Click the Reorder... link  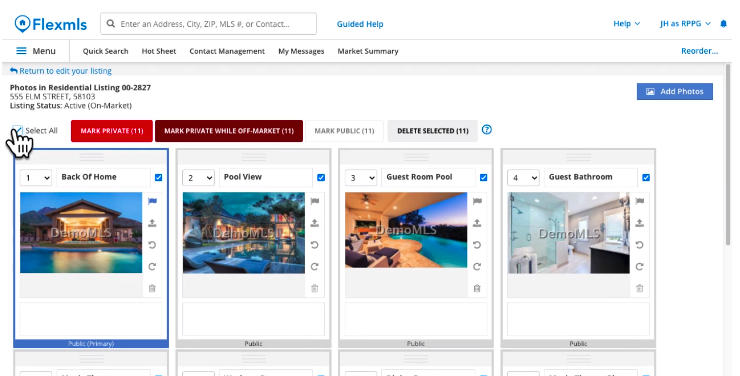[699, 51]
